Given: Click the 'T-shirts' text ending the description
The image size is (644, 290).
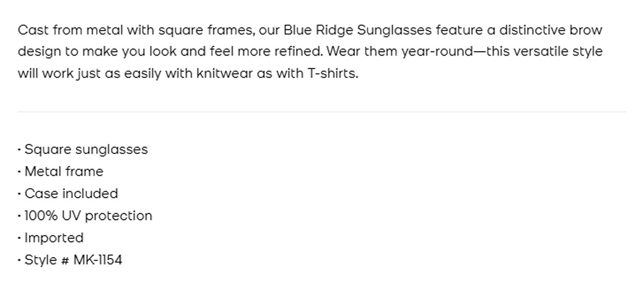Looking at the screenshot, I should tap(332, 74).
